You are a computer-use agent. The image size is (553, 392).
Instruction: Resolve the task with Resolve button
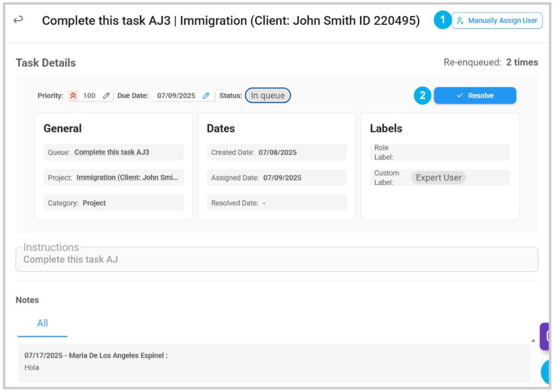point(475,95)
